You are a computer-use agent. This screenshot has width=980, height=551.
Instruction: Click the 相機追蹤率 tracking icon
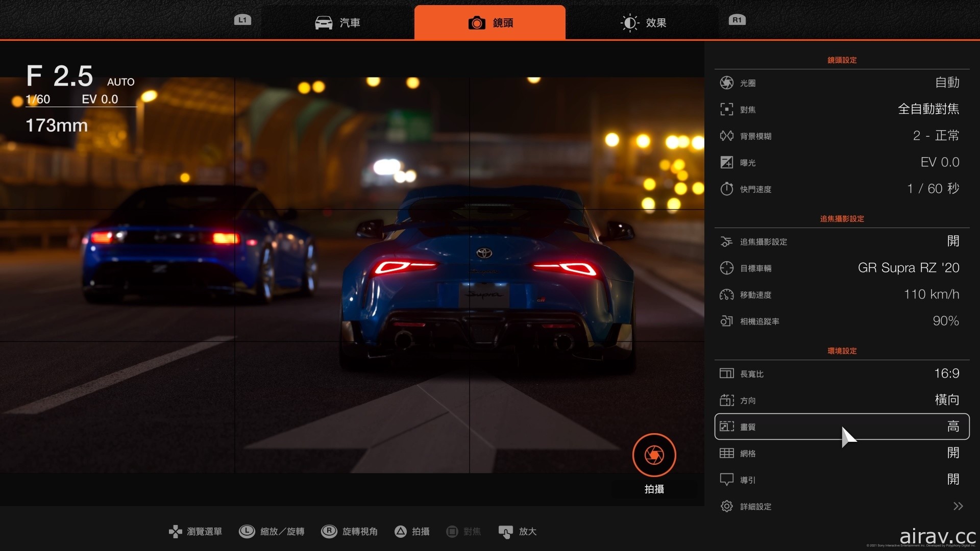[727, 321]
